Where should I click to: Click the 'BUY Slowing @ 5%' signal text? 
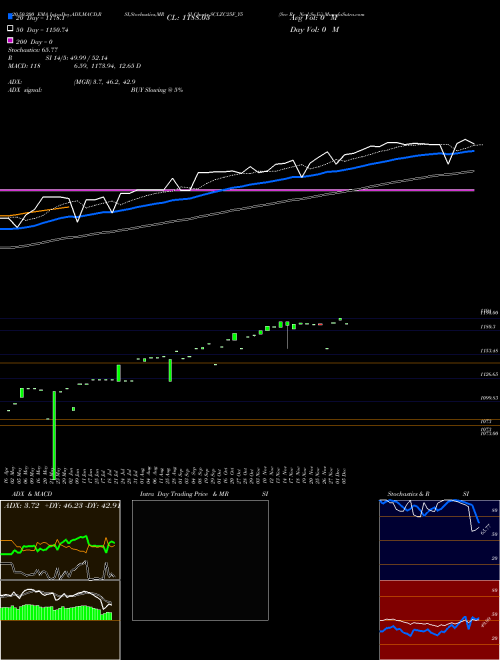point(157,90)
